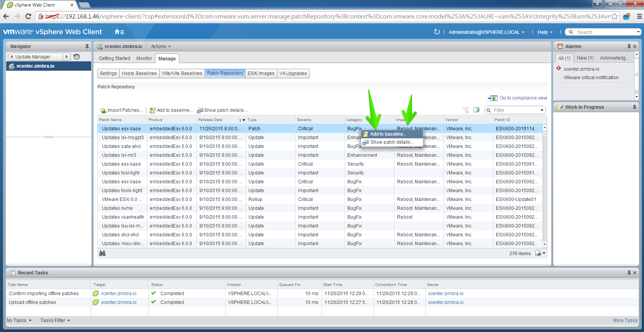Screen dimensions: 644x332
Task: Open export options dropdown arrow
Action: (x=544, y=254)
